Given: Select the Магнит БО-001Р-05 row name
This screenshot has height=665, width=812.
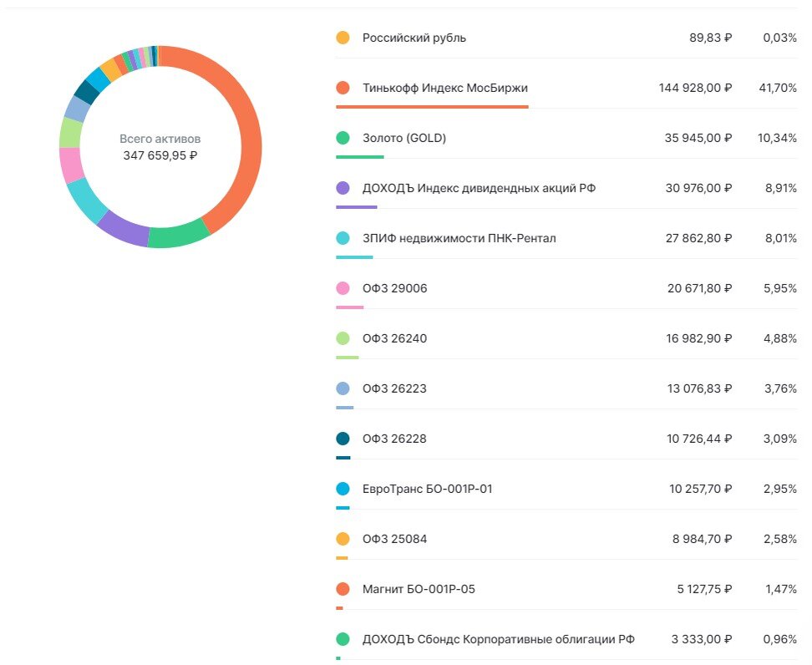Looking at the screenshot, I should tap(419, 589).
